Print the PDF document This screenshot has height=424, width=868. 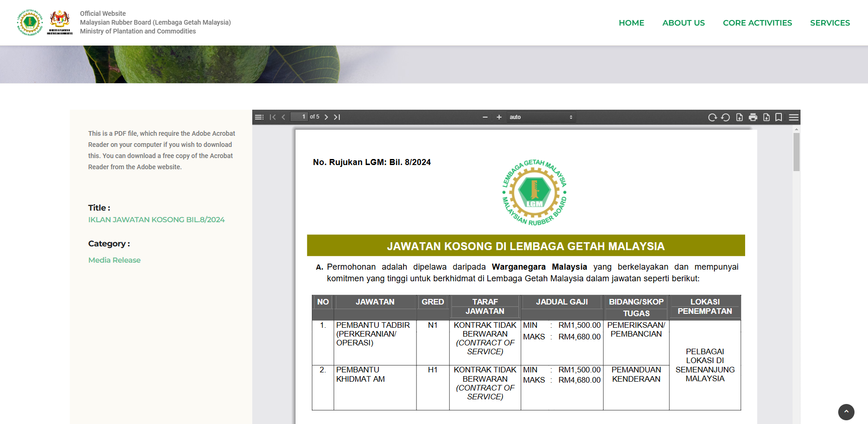[753, 117]
